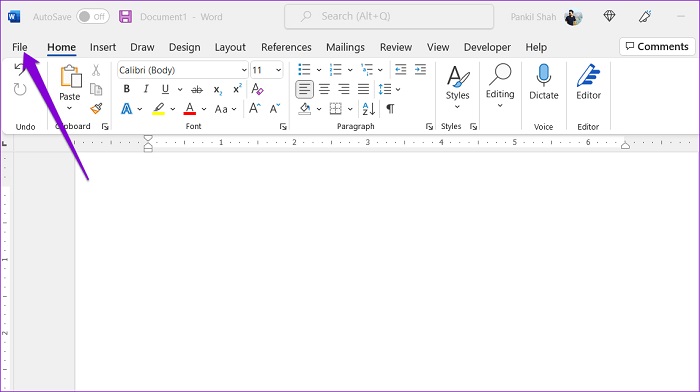Switch to the References tab

click(x=286, y=47)
